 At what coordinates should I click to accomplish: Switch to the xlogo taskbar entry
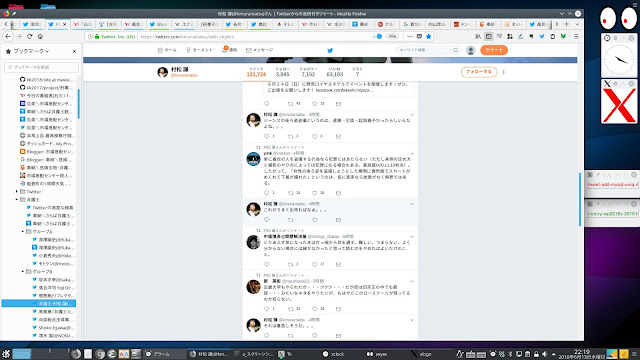click(x=421, y=354)
